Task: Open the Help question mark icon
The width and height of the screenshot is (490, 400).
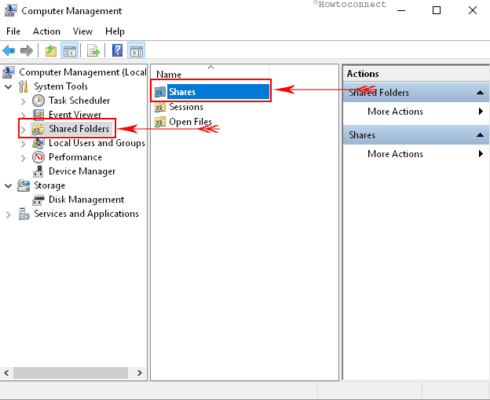Action: click(x=117, y=51)
